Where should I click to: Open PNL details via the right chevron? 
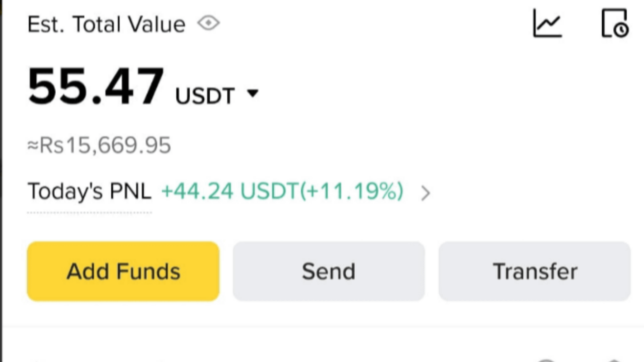tap(425, 193)
